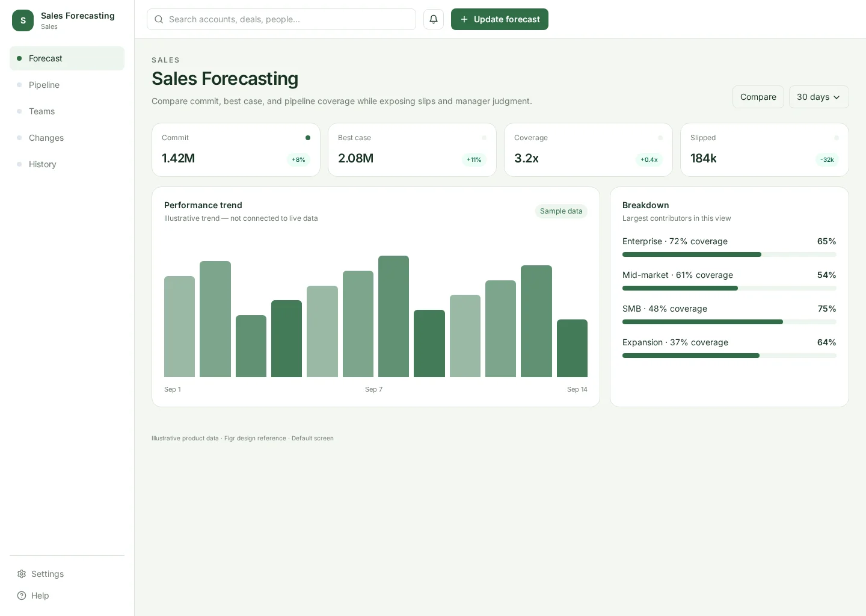Click the Breakdown heading

(646, 205)
